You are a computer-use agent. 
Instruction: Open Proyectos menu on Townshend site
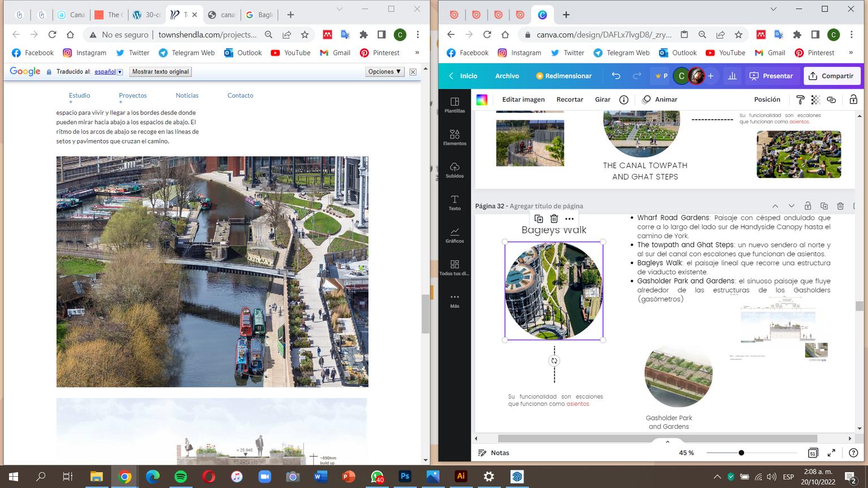133,95
